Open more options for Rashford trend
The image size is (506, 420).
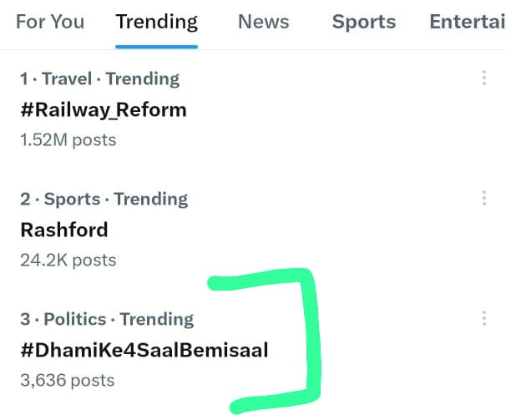coord(483,198)
